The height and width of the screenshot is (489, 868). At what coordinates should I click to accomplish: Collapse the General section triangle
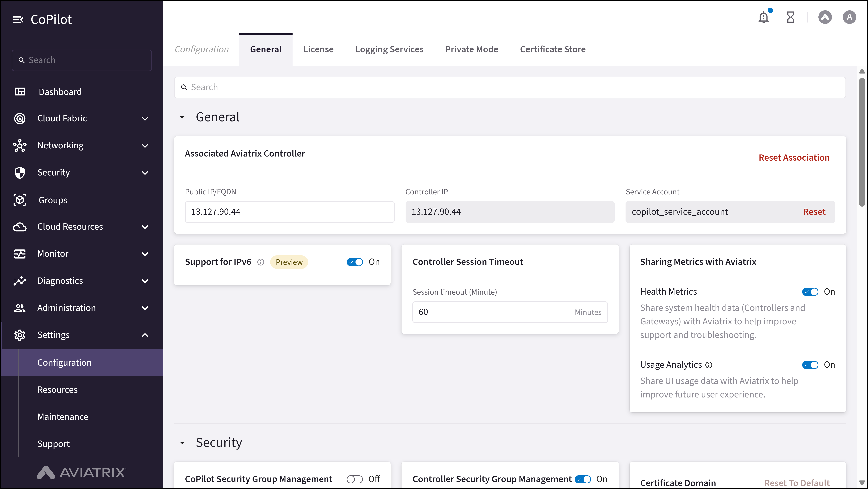coord(182,118)
